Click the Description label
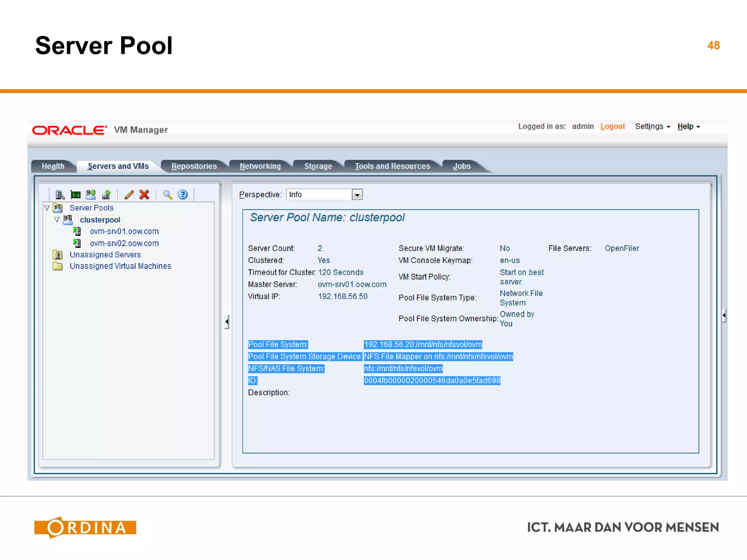The height and width of the screenshot is (560, 747). (269, 393)
